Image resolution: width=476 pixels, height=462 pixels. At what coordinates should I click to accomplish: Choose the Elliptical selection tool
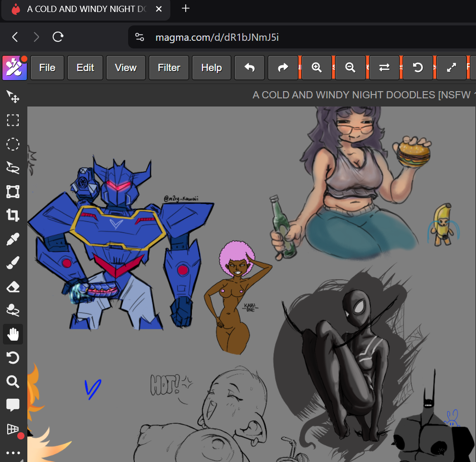click(13, 144)
